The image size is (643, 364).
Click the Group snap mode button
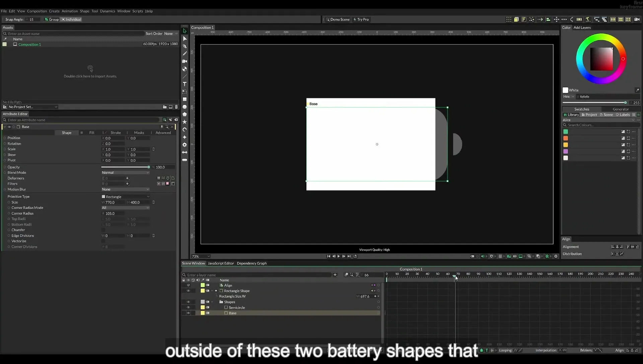pyautogui.click(x=52, y=19)
